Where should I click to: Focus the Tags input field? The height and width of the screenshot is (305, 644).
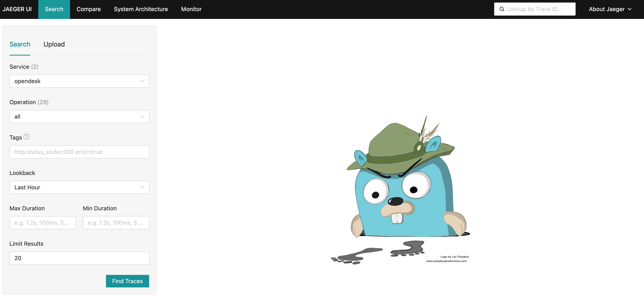pyautogui.click(x=79, y=152)
